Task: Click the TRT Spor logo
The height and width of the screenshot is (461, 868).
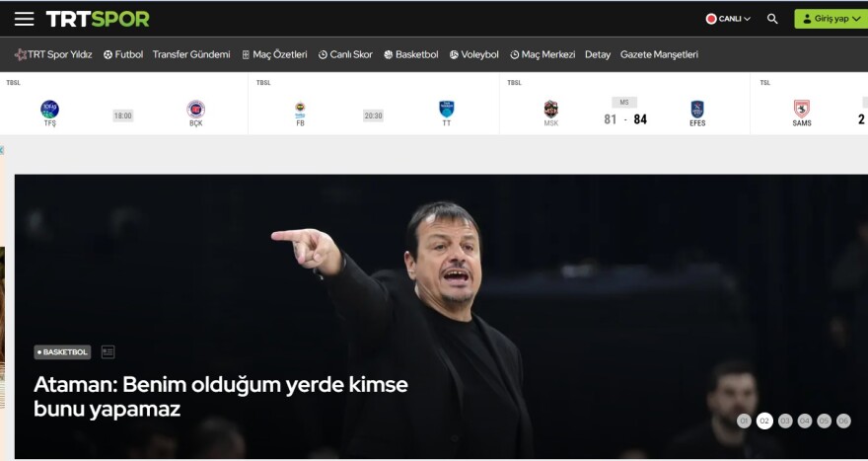Action: click(x=98, y=19)
